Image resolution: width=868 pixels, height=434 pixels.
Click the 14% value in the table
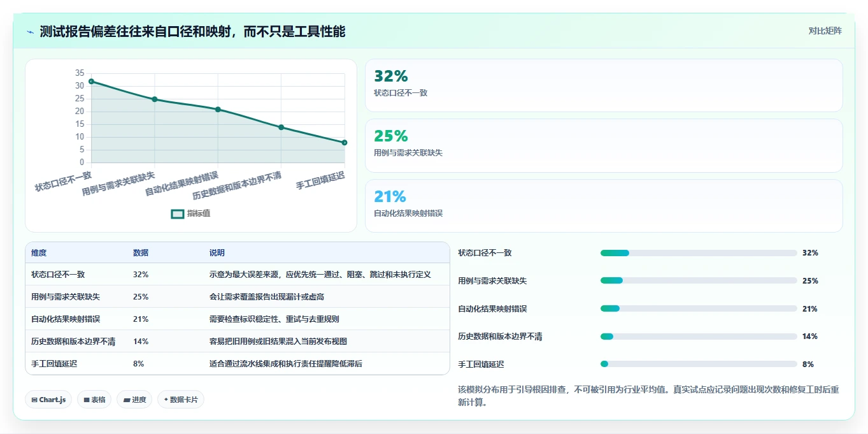click(x=141, y=342)
